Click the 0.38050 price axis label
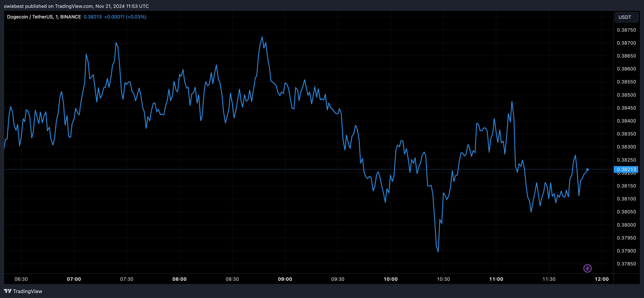 626,212
